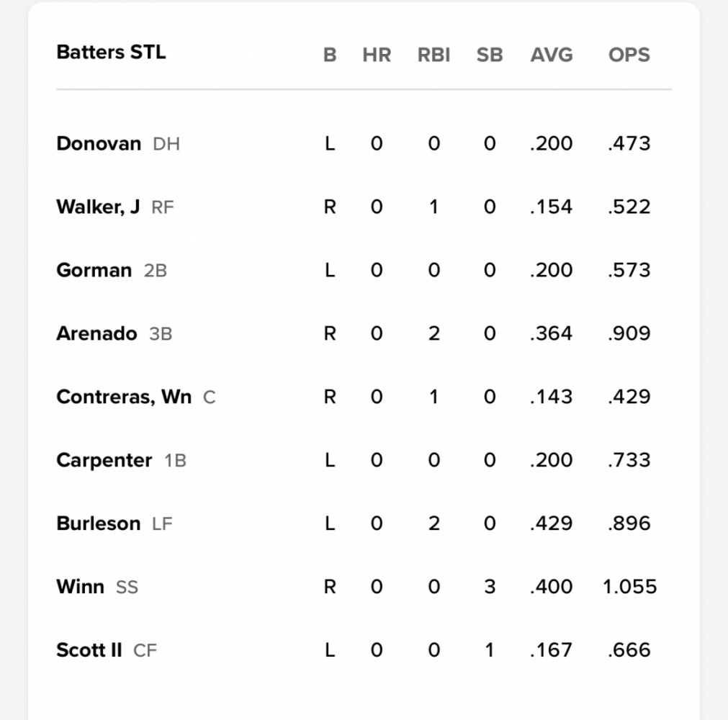Sort batters by AVG column

tap(552, 55)
